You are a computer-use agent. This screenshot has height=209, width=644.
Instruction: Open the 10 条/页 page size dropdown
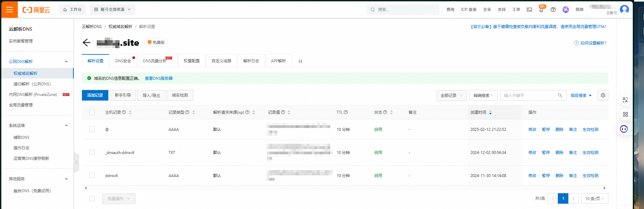point(594,198)
